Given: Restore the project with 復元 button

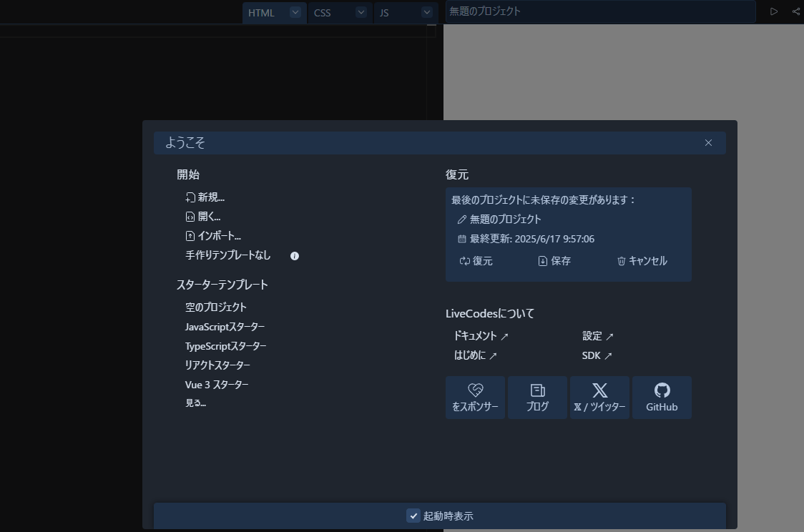Looking at the screenshot, I should [476, 261].
